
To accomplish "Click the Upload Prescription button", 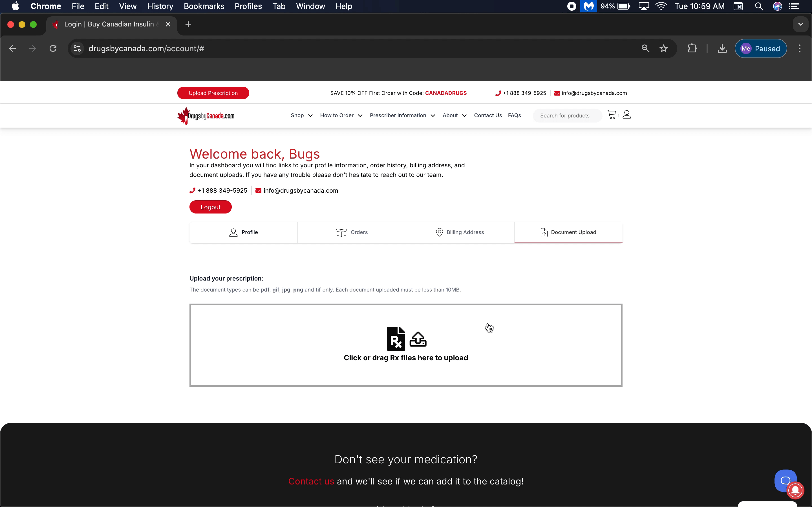I will coord(213,93).
